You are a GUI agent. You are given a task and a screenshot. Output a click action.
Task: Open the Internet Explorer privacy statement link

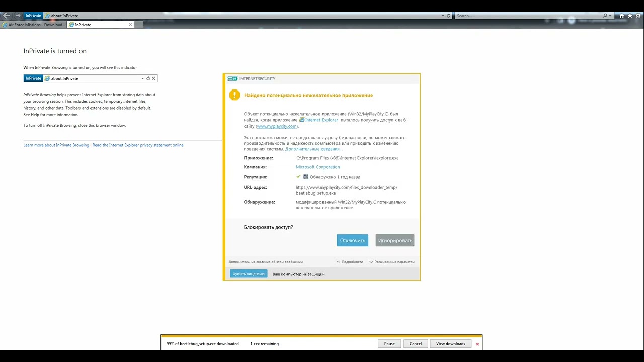[x=138, y=145]
